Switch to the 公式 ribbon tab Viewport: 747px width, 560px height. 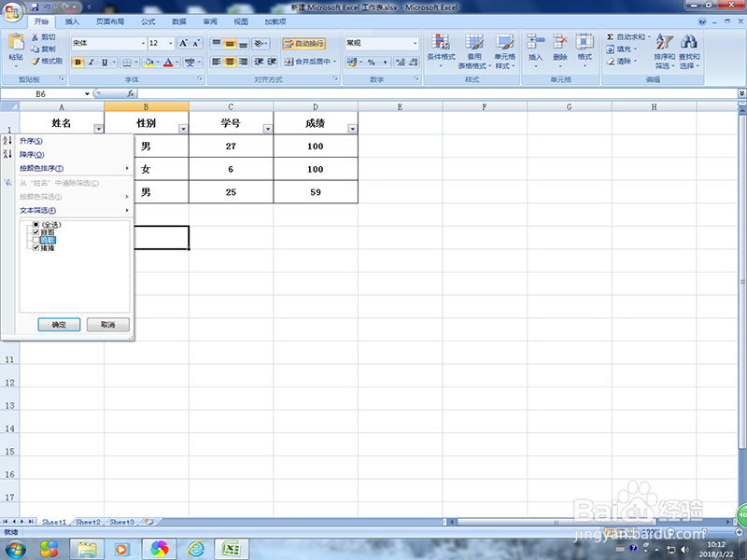(148, 21)
